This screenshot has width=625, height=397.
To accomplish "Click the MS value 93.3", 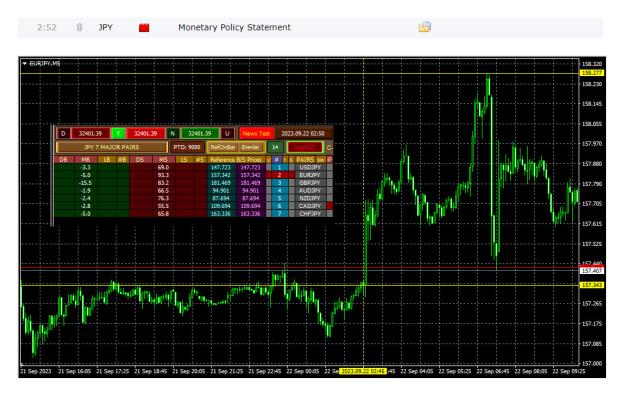I will [163, 175].
